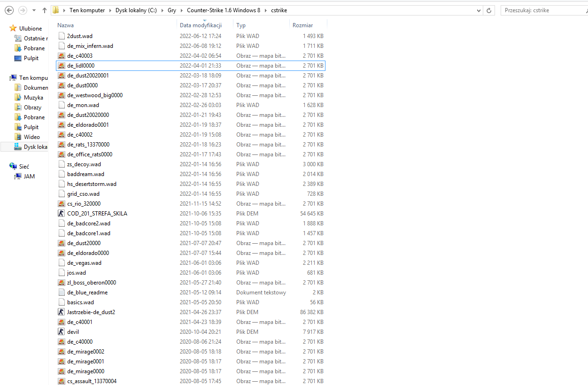Open address bar history dropdown
This screenshot has width=588, height=385.
tap(478, 10)
